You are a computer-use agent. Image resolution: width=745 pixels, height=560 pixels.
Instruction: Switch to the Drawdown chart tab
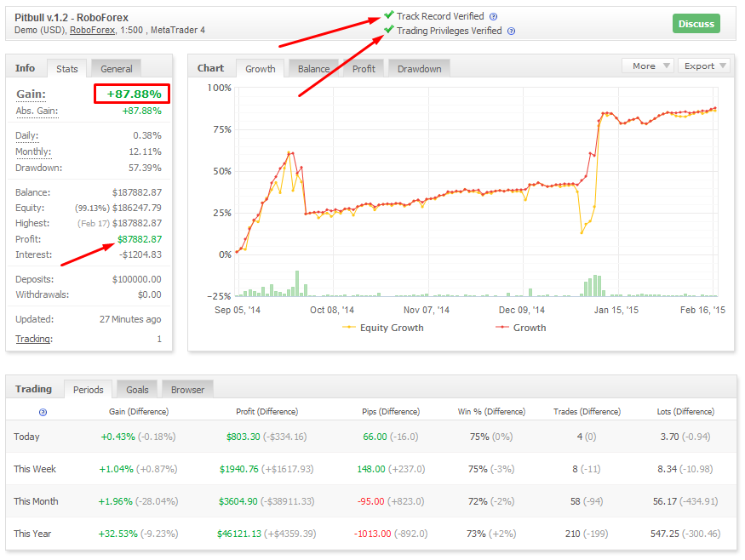click(419, 69)
